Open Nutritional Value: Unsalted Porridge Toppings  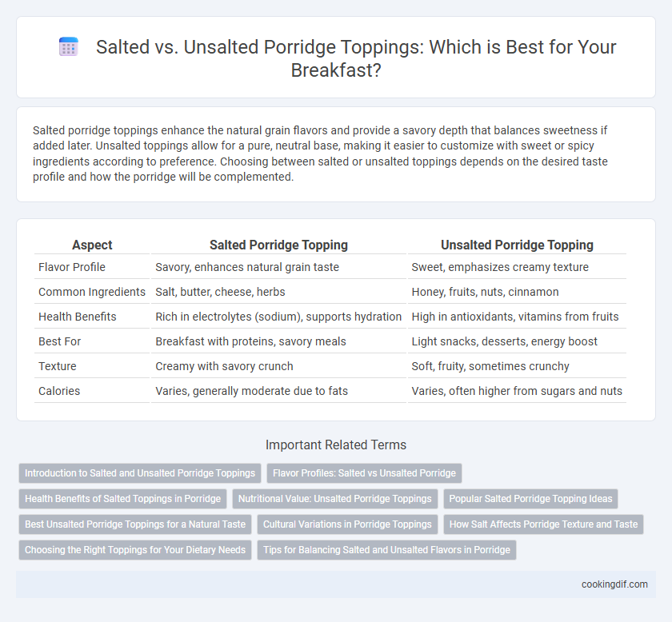334,499
